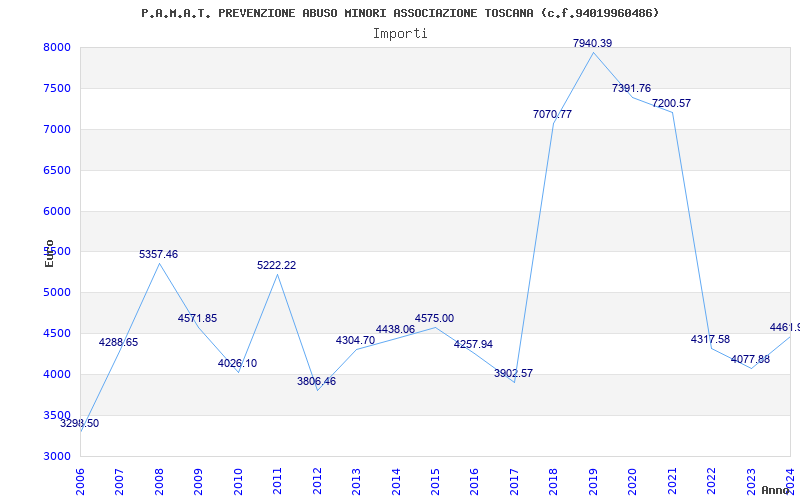Click the Anno horizontal axis title
This screenshot has width=800, height=500.
(776, 490)
